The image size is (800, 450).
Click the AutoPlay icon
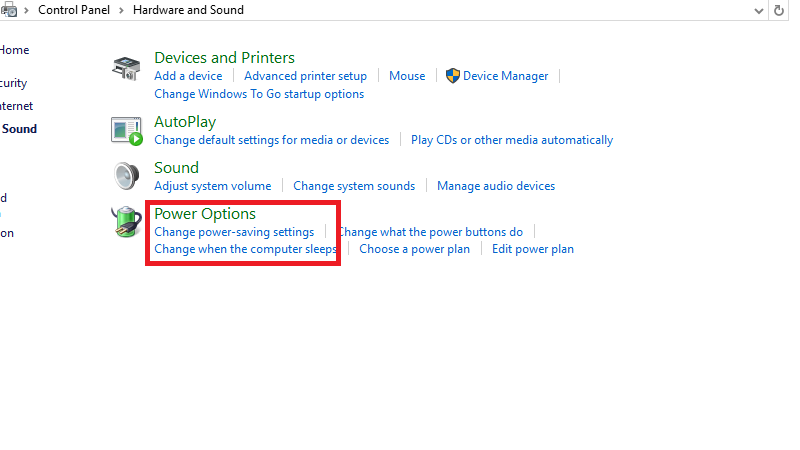(x=126, y=130)
